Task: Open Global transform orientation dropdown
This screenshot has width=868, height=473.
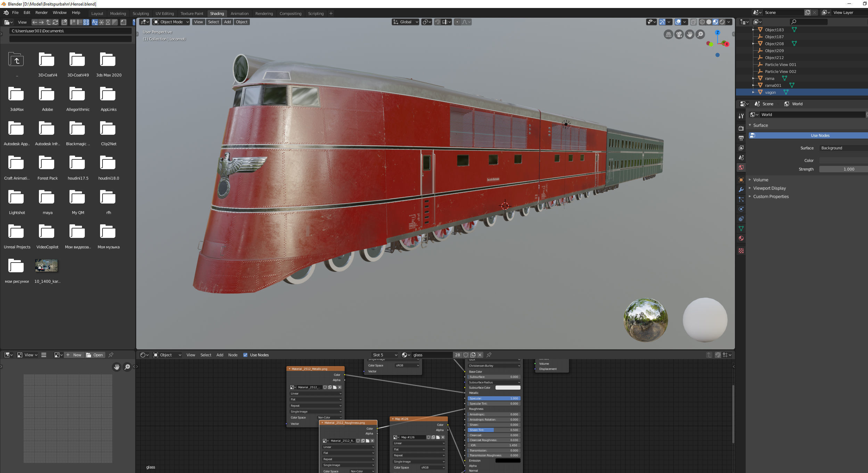Action: coord(405,22)
